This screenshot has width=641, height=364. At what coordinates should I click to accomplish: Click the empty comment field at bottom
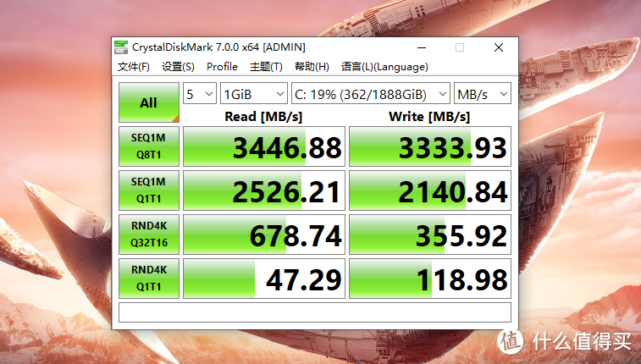(x=315, y=312)
